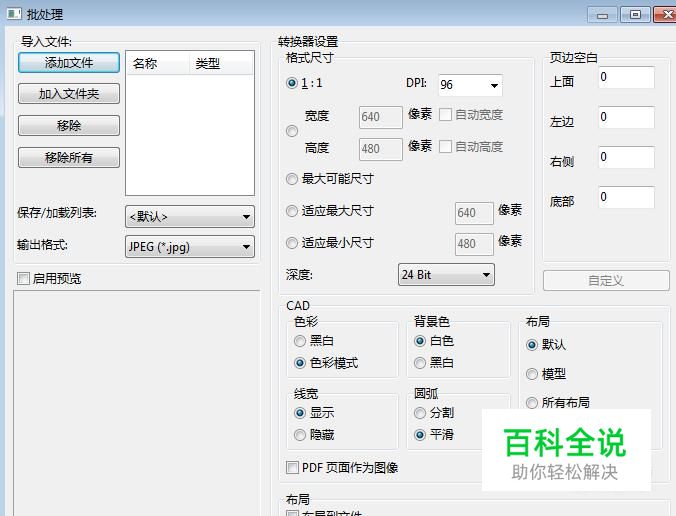Click the 名称 column header
676x516 pixels.
point(158,64)
